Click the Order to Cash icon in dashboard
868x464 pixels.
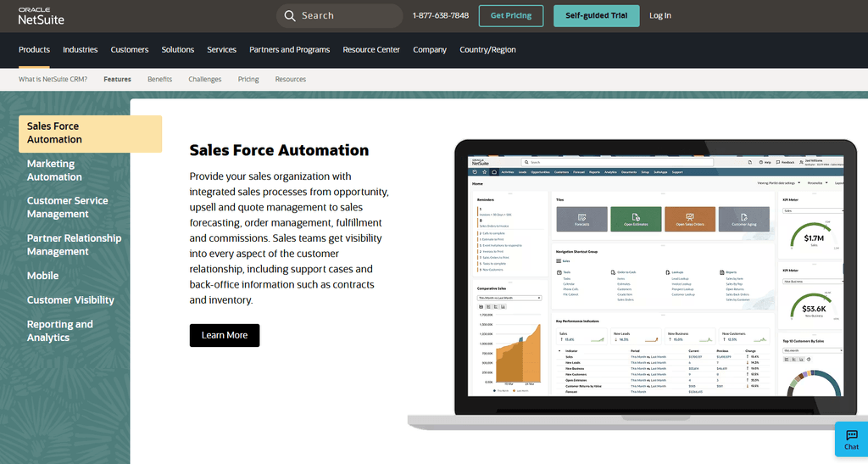pyautogui.click(x=613, y=272)
